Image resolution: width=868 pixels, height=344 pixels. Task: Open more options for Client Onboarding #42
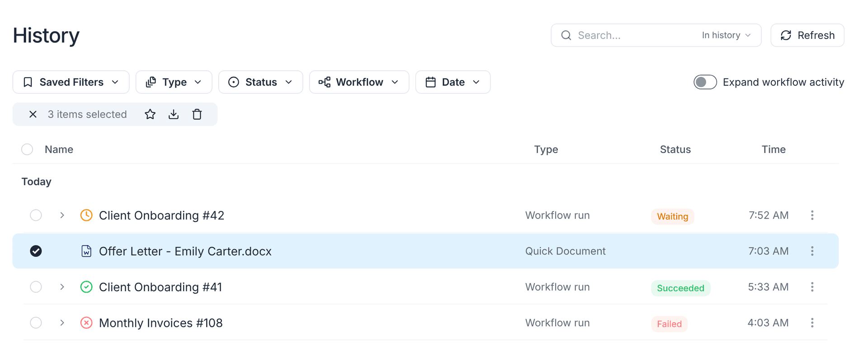pyautogui.click(x=812, y=215)
